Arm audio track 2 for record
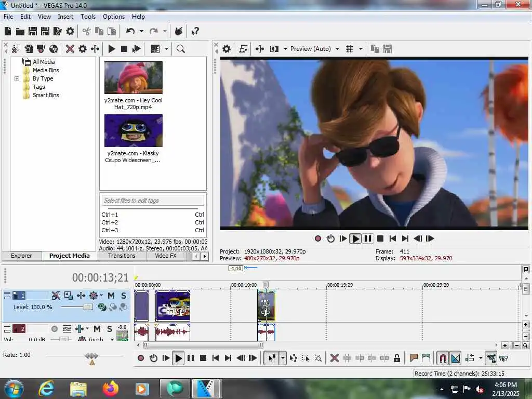The height and width of the screenshot is (399, 532). (x=54, y=328)
